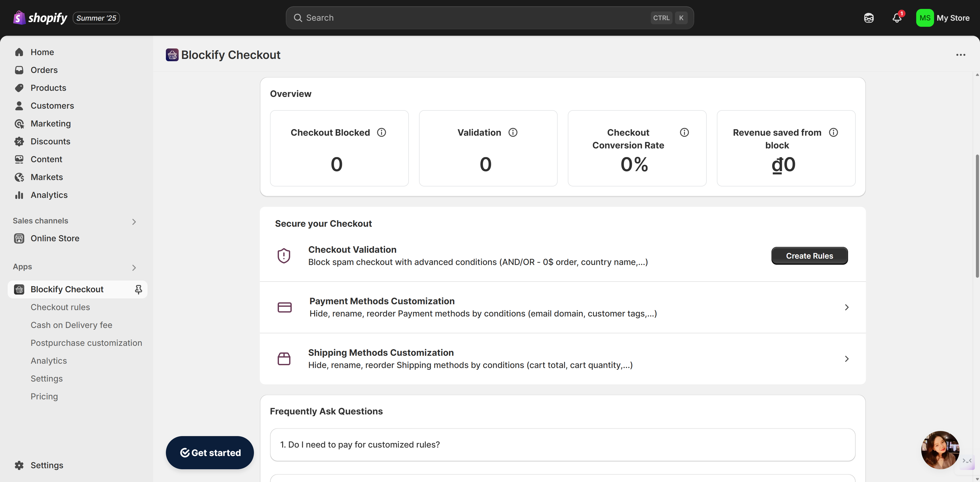Click the notification count badge
Viewport: 980px width, 482px height.
[x=901, y=13]
